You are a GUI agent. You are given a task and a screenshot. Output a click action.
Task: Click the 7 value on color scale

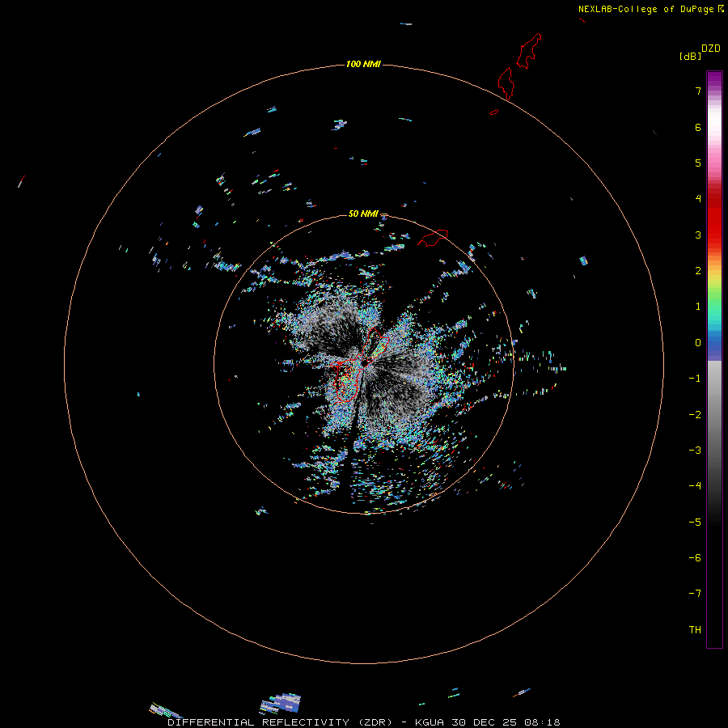coord(698,91)
